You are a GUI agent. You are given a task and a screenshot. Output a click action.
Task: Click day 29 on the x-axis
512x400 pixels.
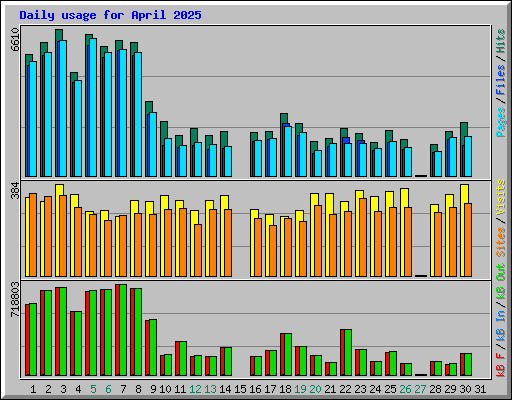(x=450, y=389)
